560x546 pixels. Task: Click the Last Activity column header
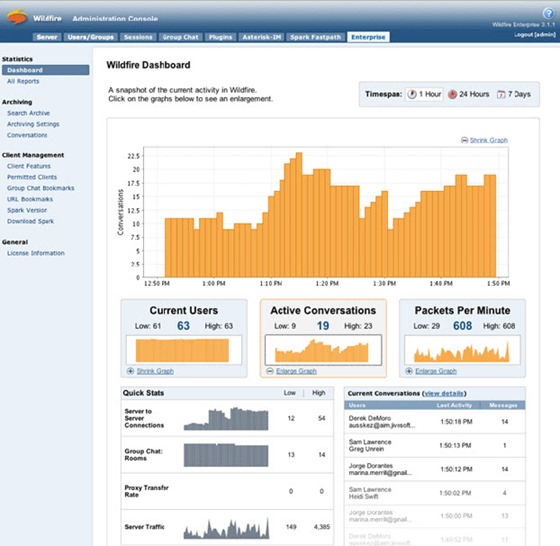pyautogui.click(x=454, y=405)
